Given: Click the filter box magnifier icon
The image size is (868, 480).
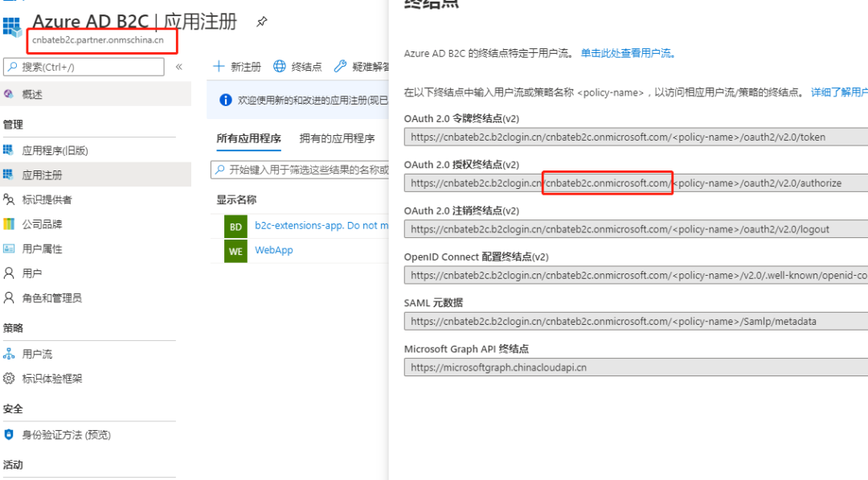Looking at the screenshot, I should (x=219, y=170).
